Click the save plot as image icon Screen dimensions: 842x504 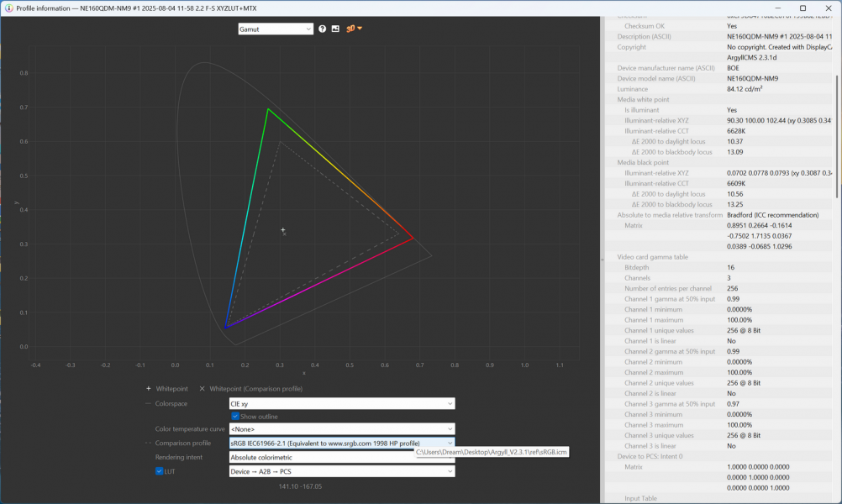tap(335, 29)
